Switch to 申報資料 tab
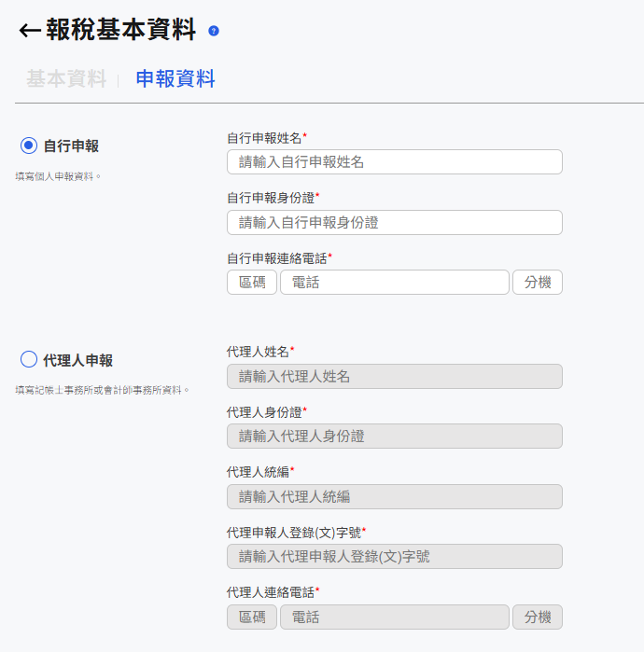 175,79
